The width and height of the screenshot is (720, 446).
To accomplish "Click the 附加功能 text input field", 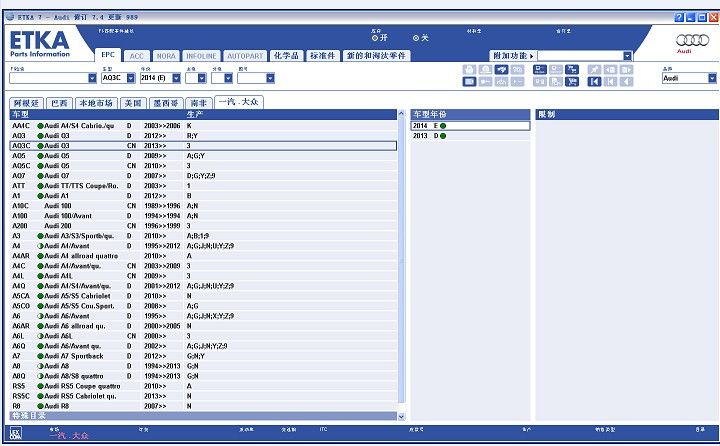I will [580, 56].
